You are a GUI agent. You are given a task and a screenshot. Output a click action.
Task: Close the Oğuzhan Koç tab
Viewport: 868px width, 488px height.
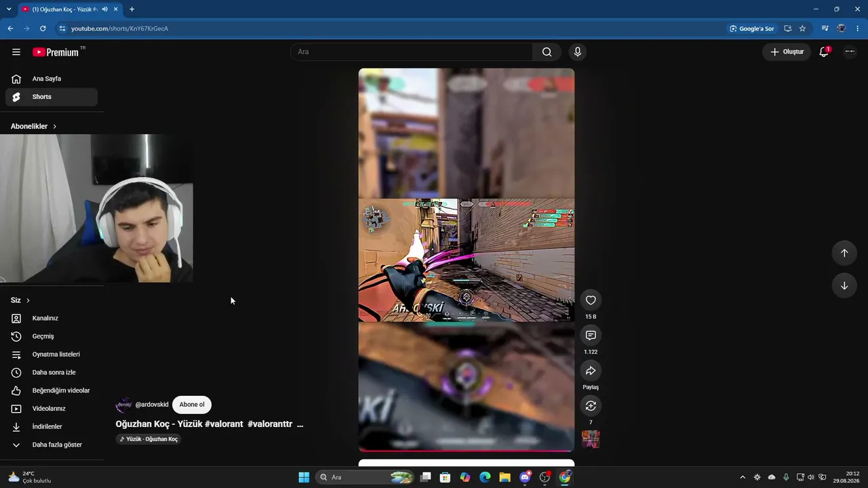coord(115,9)
